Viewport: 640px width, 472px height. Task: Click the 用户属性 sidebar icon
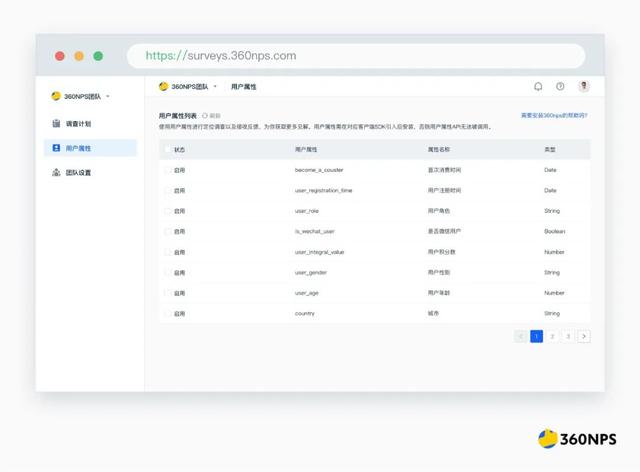pos(56,148)
